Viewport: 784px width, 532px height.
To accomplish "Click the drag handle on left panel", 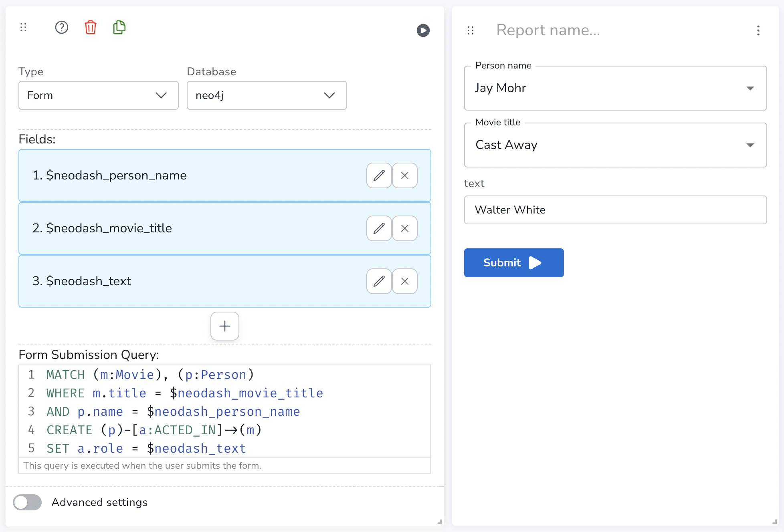I will click(23, 27).
